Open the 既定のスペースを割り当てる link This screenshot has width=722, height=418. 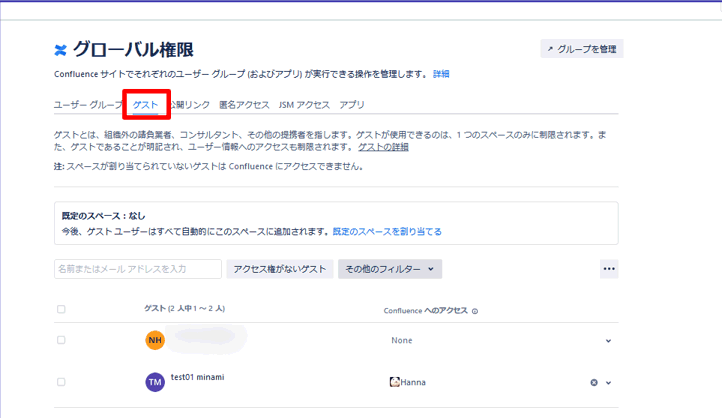tap(387, 231)
